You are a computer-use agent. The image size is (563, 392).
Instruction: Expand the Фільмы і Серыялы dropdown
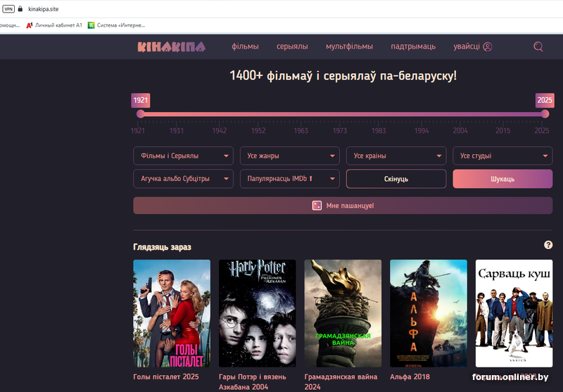pos(183,156)
